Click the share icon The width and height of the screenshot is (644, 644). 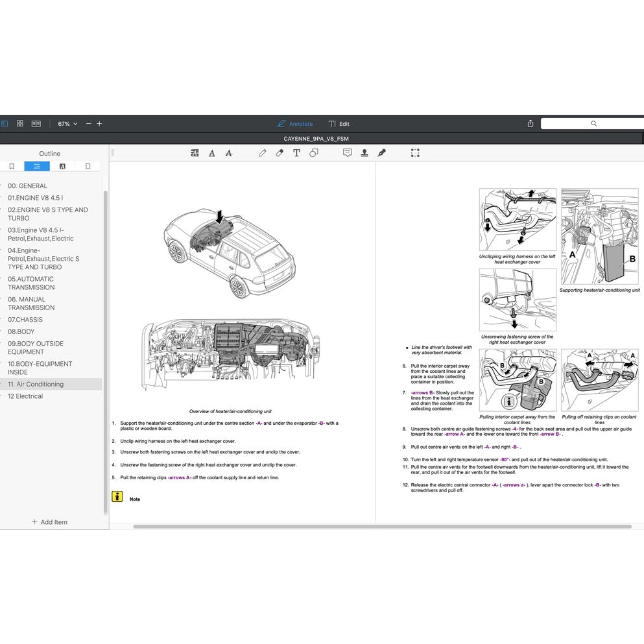click(x=531, y=124)
